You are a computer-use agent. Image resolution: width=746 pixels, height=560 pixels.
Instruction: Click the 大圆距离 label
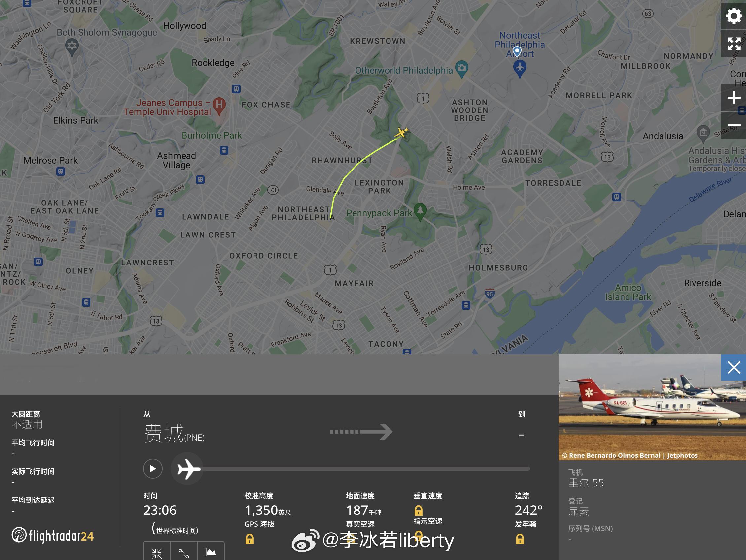(x=26, y=414)
